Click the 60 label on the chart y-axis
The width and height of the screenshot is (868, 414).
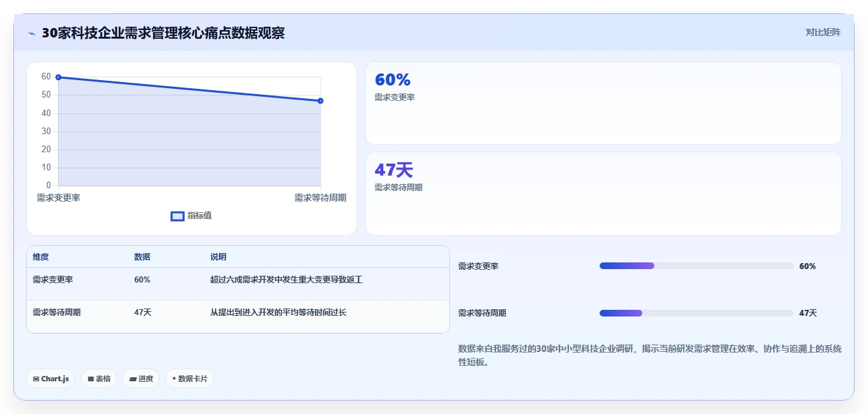click(x=46, y=77)
